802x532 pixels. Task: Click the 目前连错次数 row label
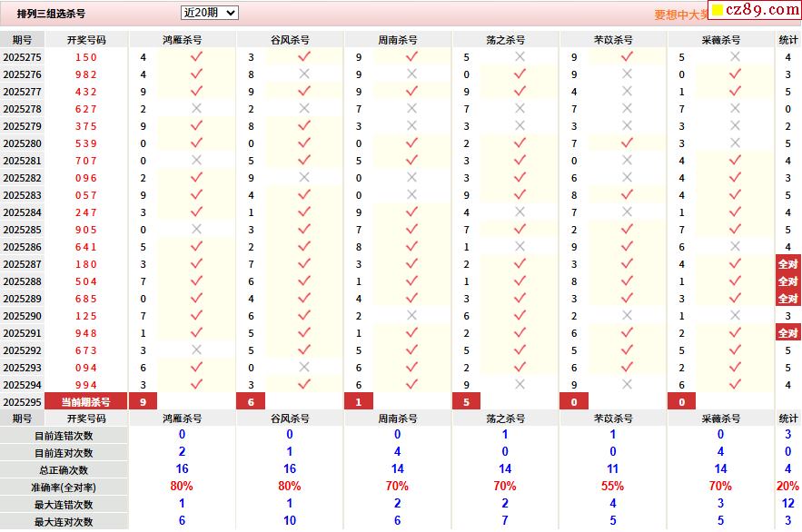64,436
